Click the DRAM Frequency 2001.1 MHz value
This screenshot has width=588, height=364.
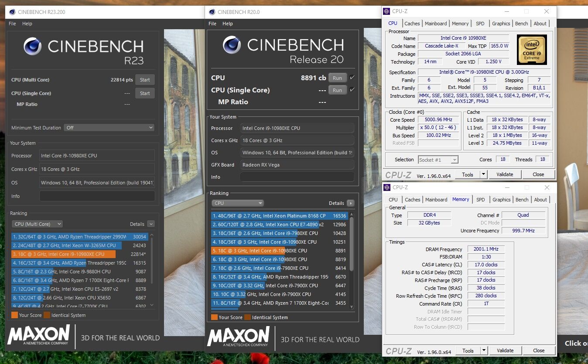(x=486, y=249)
